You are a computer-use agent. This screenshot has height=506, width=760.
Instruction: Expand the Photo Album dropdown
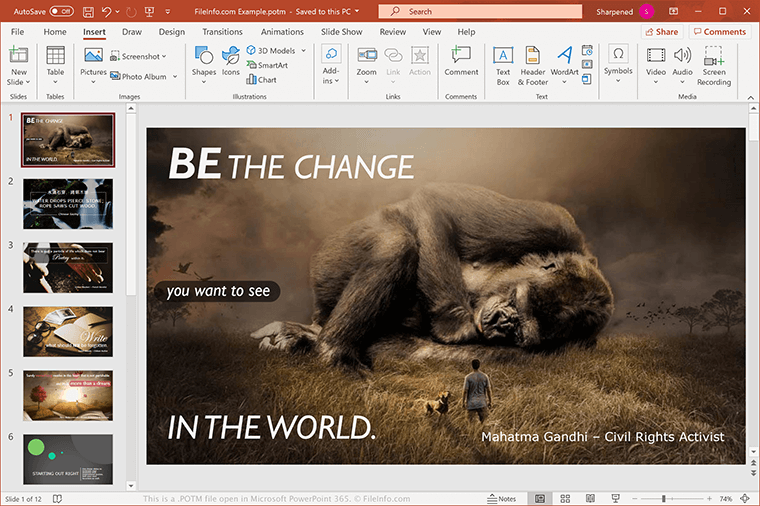tap(176, 77)
